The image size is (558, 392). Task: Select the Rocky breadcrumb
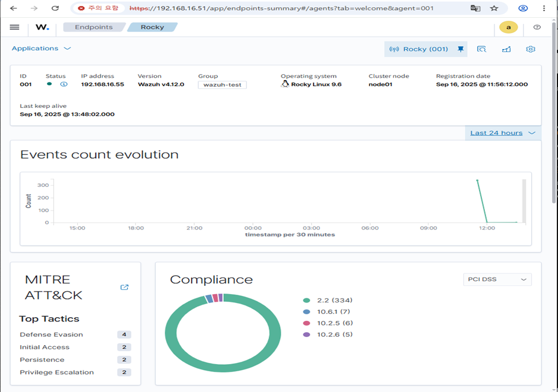coord(153,27)
